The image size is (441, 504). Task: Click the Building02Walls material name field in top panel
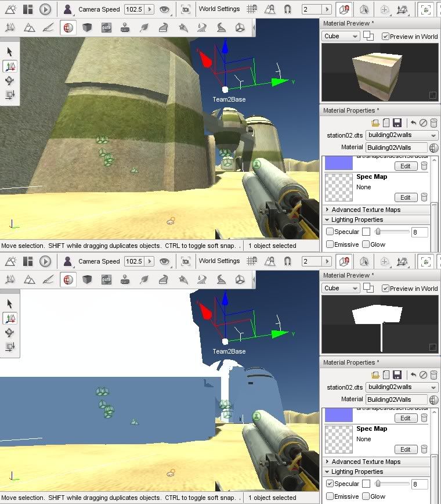tap(396, 147)
